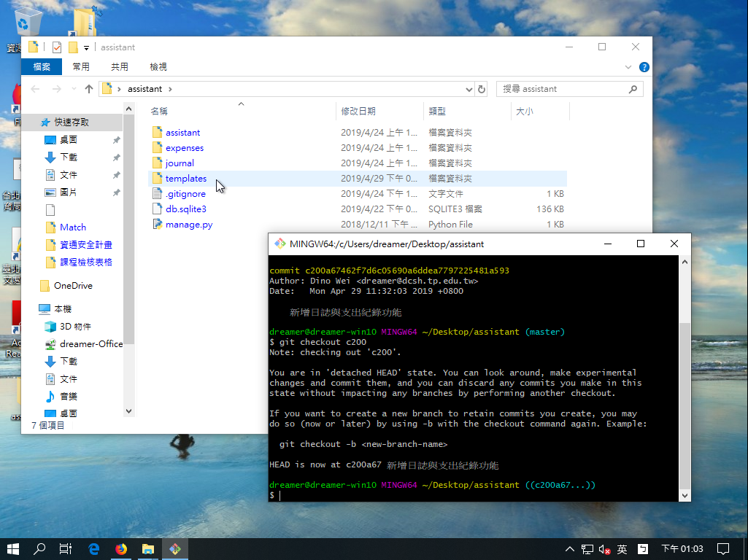Expand the address bar history dropdown
The width and height of the screenshot is (748, 560).
pos(469,89)
